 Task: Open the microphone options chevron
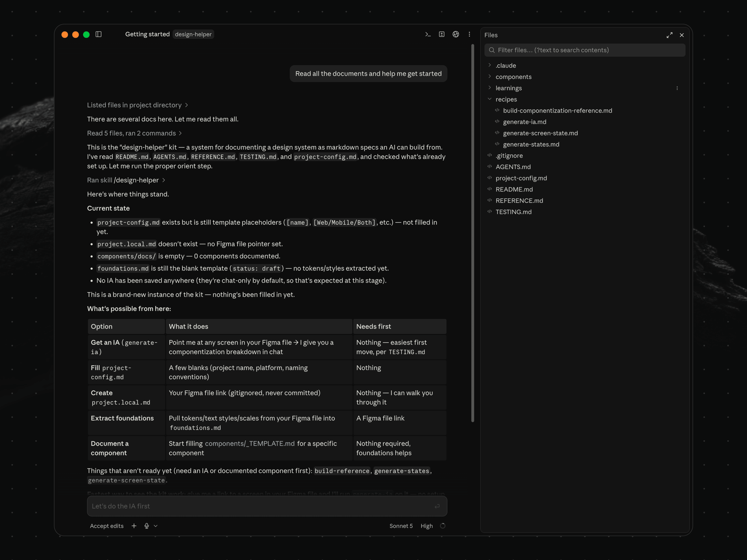(156, 526)
